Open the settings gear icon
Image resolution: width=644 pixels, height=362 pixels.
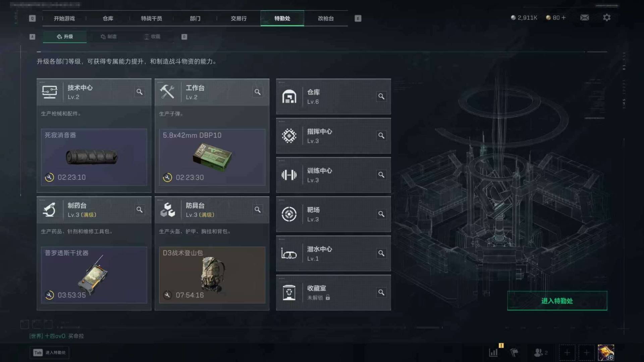(x=607, y=17)
